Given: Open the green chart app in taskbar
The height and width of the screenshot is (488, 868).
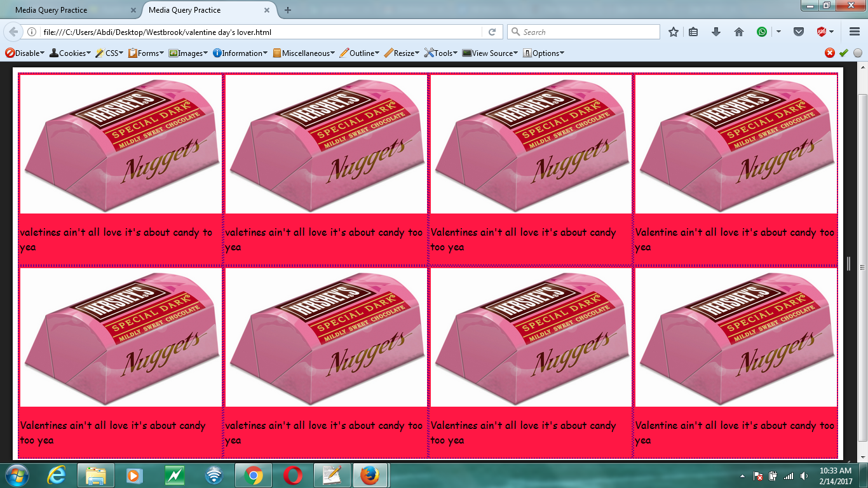Looking at the screenshot, I should pyautogui.click(x=174, y=475).
